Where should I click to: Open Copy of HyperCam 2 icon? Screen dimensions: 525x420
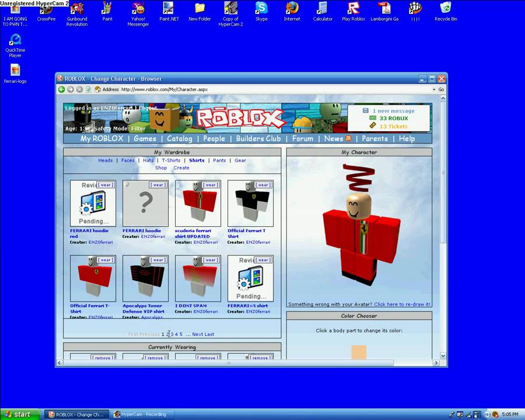pos(230,13)
